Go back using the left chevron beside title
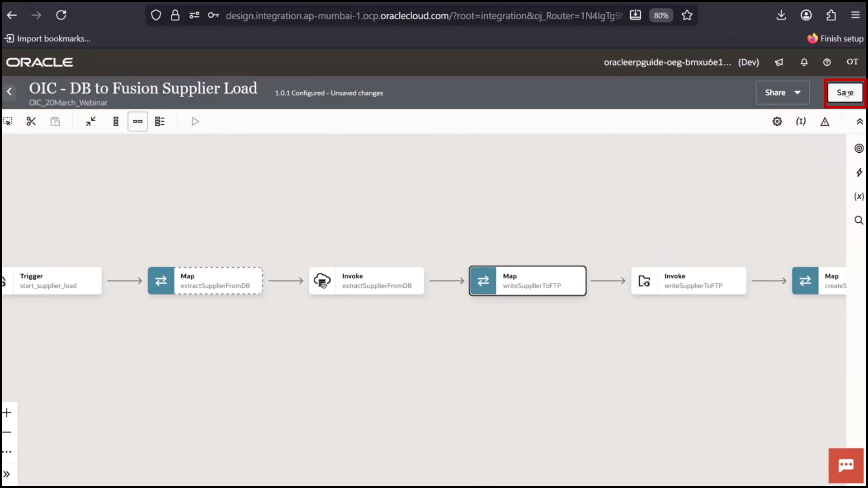This screenshot has height=488, width=868. tap(9, 92)
